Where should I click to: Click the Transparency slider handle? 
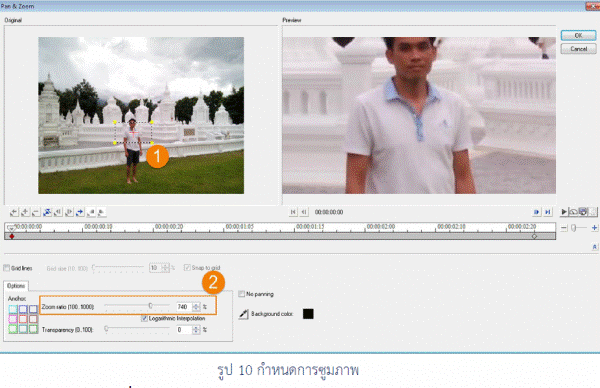[106, 328]
